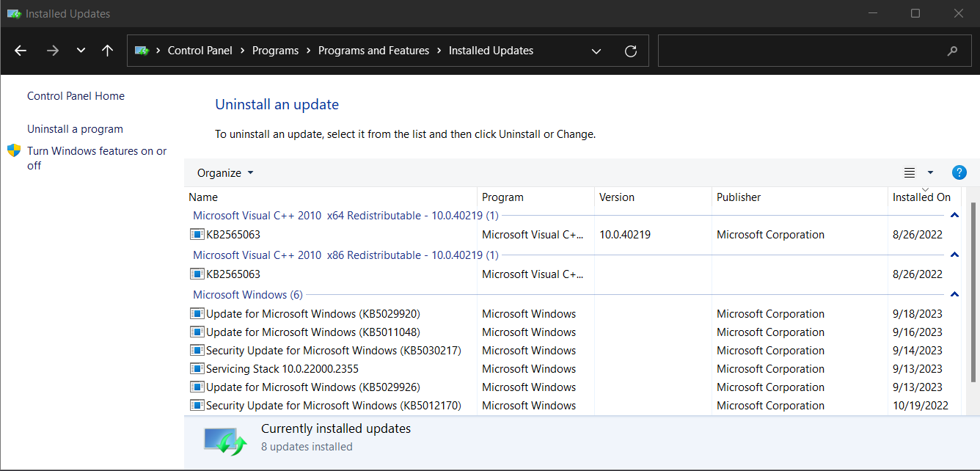
Task: Select Update for Microsoft Windows (KB5029920)
Action: (313, 314)
